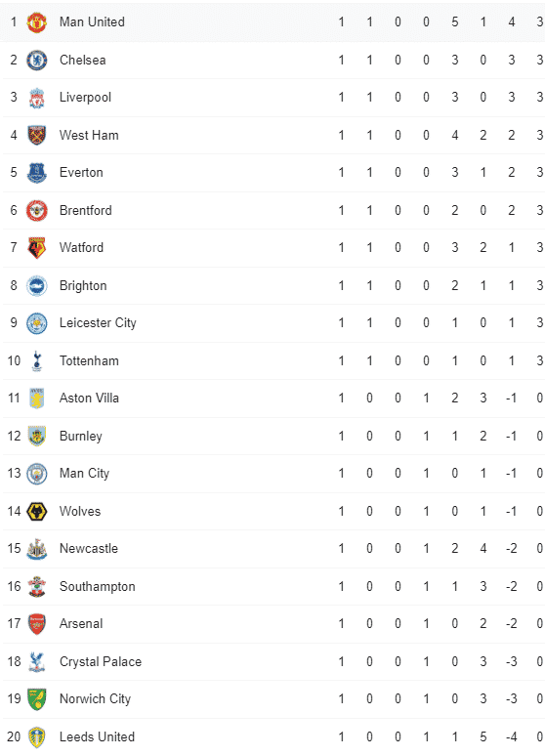Click the Chelsea club crest

tap(37, 61)
